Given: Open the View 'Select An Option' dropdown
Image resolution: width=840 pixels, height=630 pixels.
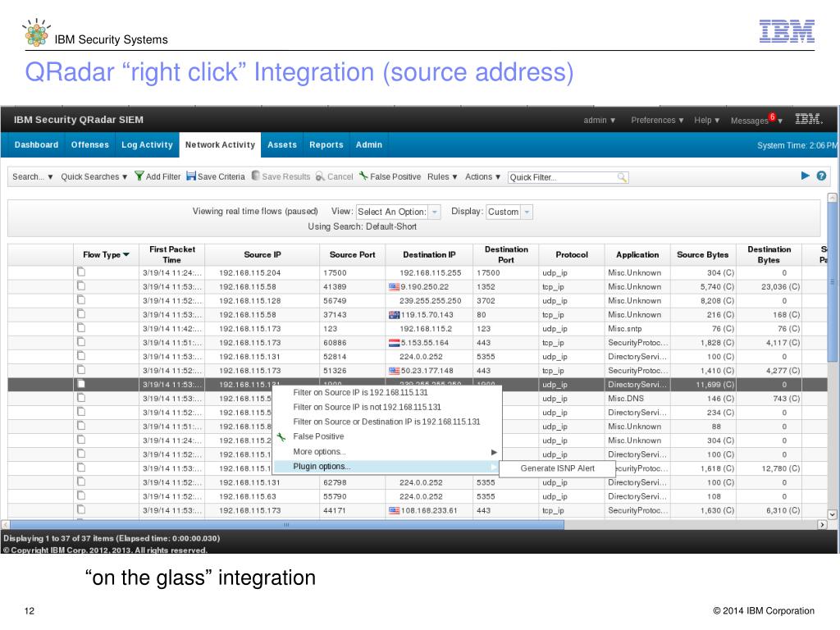Looking at the screenshot, I should pyautogui.click(x=435, y=212).
